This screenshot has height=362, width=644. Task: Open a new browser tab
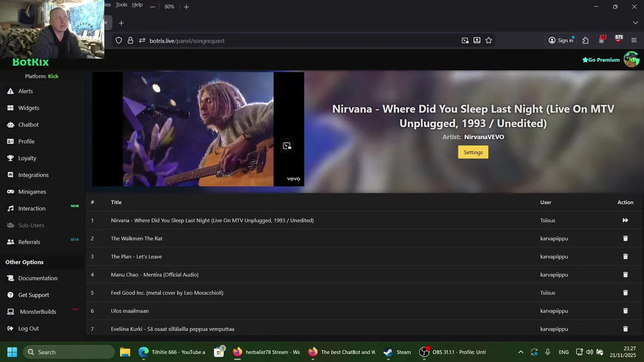pyautogui.click(x=121, y=23)
